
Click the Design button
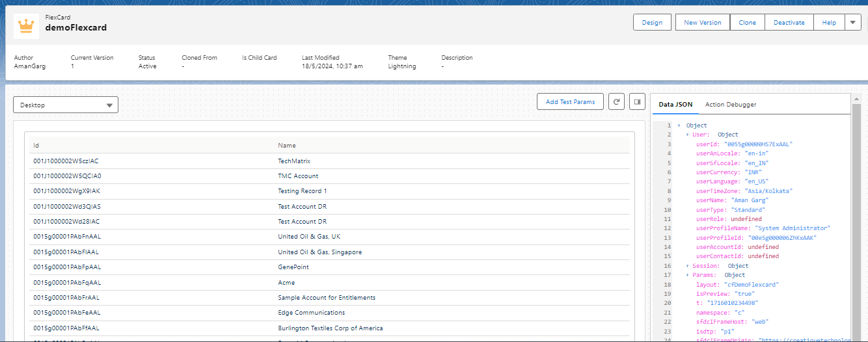click(652, 22)
